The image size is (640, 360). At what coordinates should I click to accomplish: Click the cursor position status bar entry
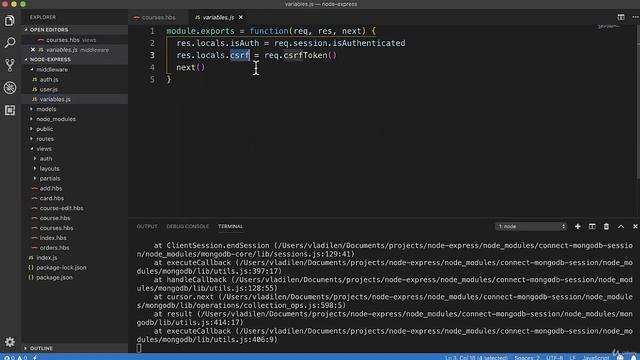click(x=476, y=358)
